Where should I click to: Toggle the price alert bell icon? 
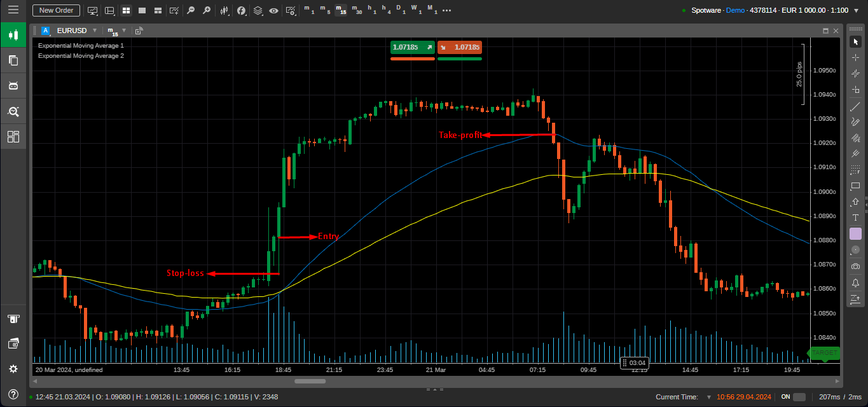(855, 282)
